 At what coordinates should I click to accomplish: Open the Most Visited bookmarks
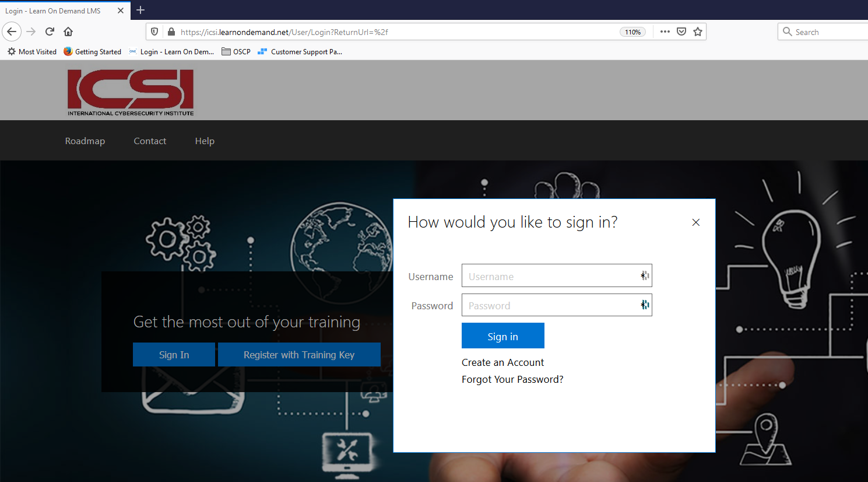pos(32,51)
